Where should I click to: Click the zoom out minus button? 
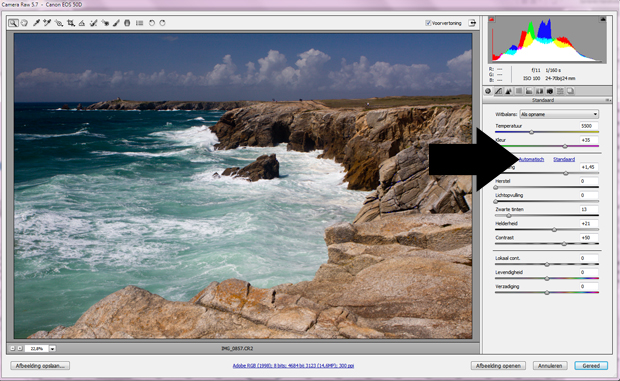12,348
